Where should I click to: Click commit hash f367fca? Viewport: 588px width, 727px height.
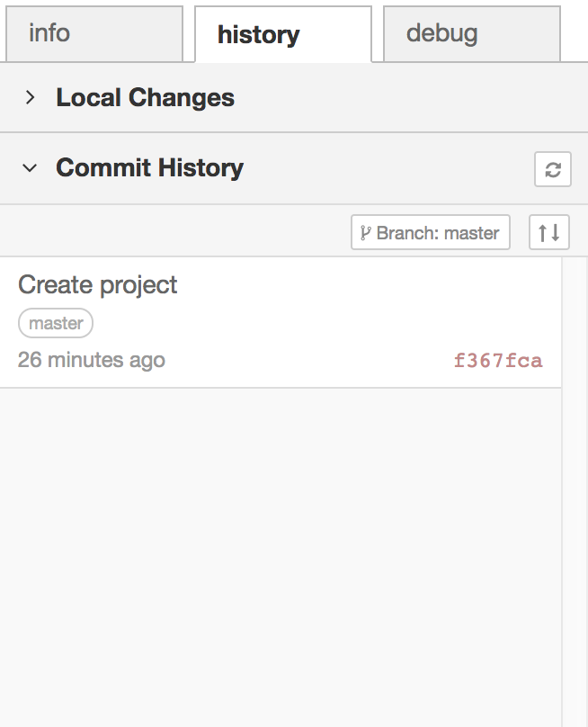(x=499, y=360)
